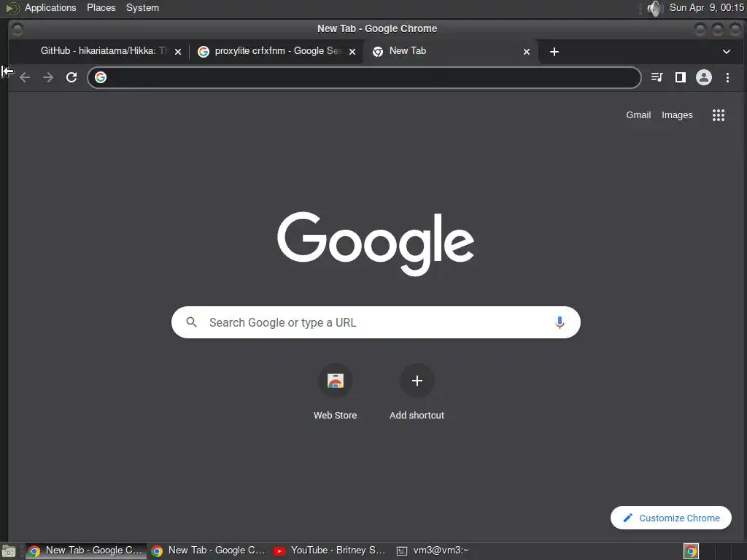747x560 pixels.
Task: Reload the current page
Action: coord(71,77)
